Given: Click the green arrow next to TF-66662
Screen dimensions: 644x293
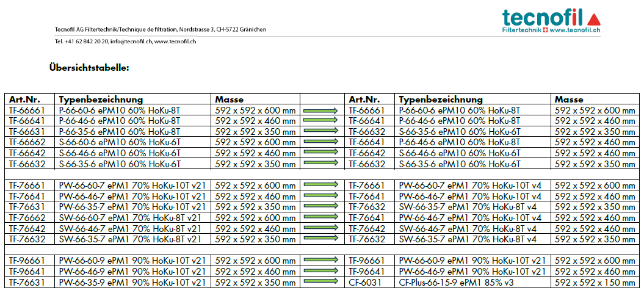Looking at the screenshot, I should point(321,142).
